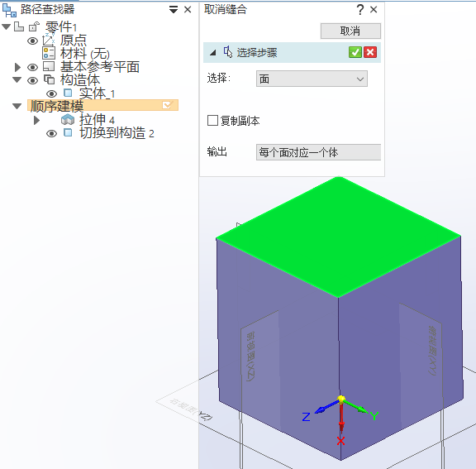Expand the 拉伸 4 feature node
This screenshot has height=469, width=476.
[x=36, y=120]
